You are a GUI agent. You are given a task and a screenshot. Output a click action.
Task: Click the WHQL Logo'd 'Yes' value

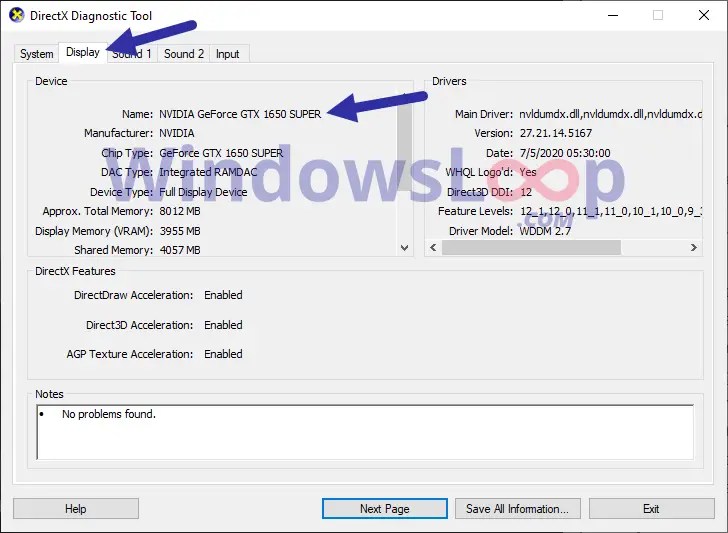[528, 172]
